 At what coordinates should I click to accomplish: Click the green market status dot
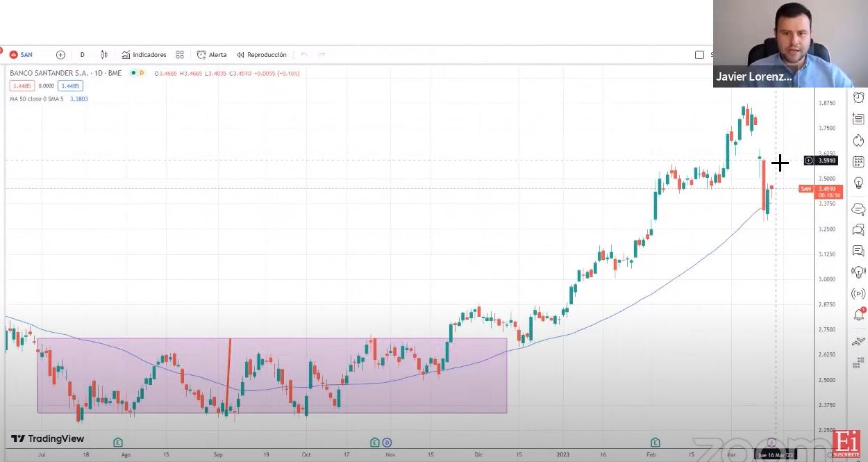[133, 73]
